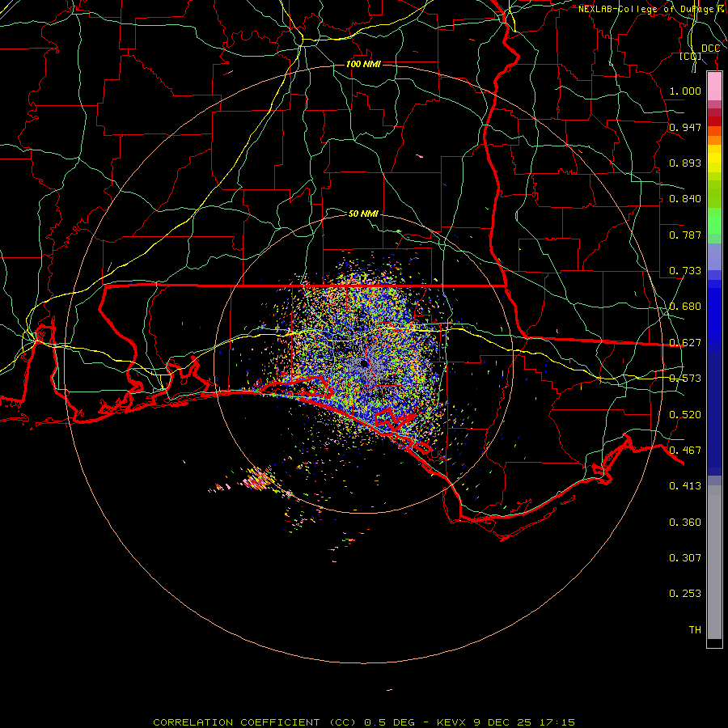Click the TH threshold label
The width and height of the screenshot is (728, 728).
tap(695, 630)
